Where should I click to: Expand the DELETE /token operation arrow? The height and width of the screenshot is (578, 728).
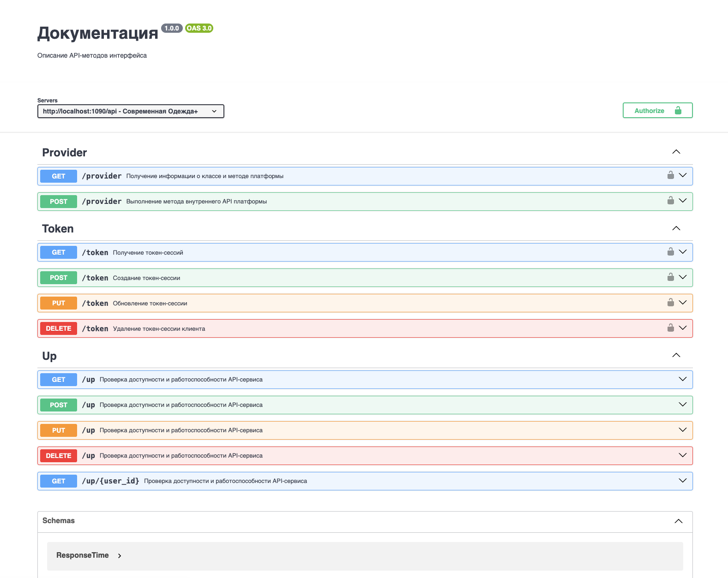[683, 328]
